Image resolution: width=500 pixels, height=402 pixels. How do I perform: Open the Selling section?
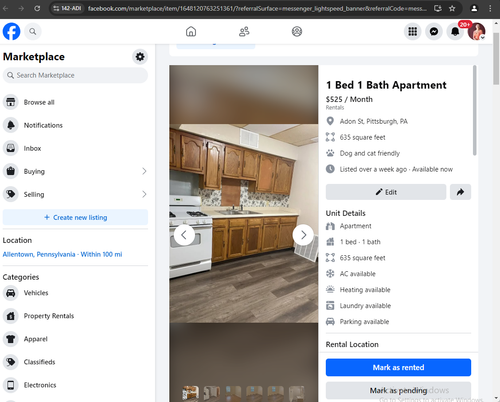point(75,194)
